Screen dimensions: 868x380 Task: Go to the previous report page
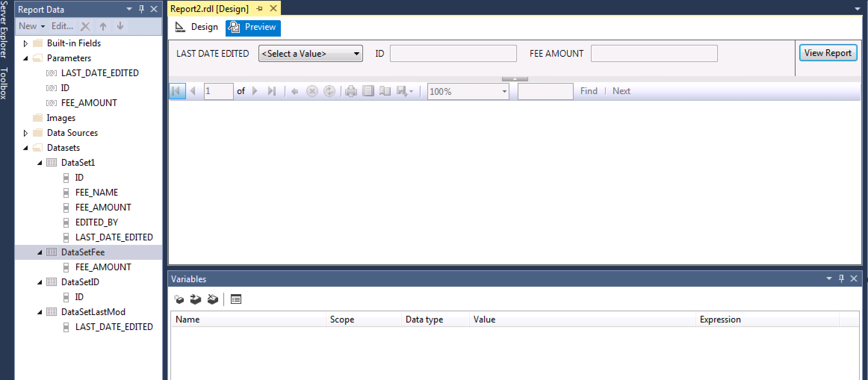(x=193, y=91)
